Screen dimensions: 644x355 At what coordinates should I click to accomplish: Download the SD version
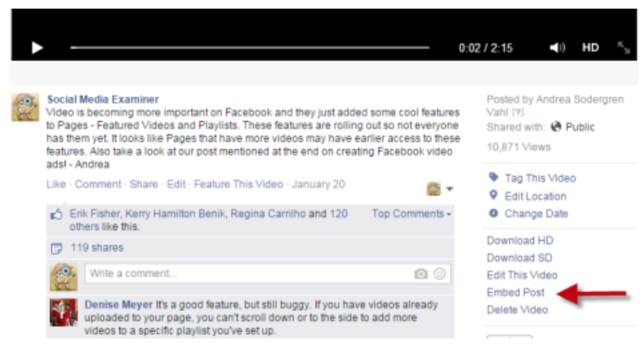(x=519, y=258)
